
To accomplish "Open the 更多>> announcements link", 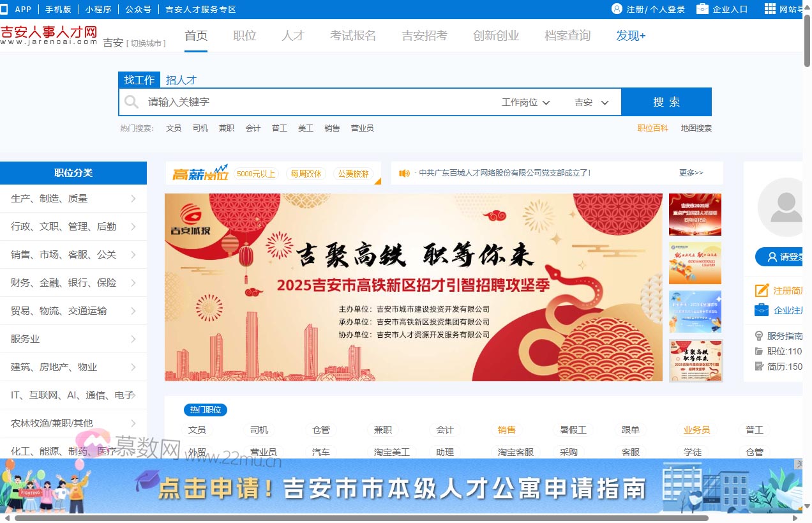I will pos(691,172).
